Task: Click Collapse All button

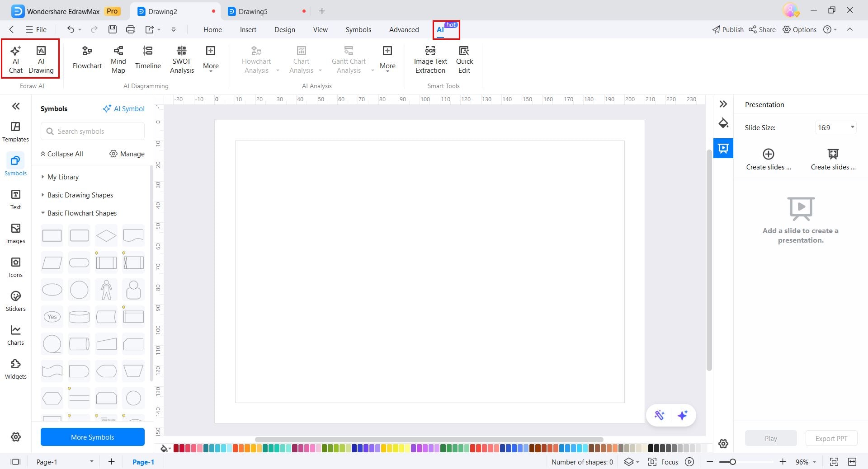Action: coord(61,154)
